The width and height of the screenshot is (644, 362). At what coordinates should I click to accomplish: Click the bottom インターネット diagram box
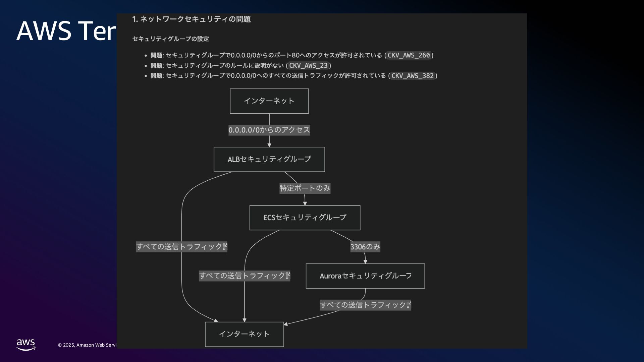(244, 334)
